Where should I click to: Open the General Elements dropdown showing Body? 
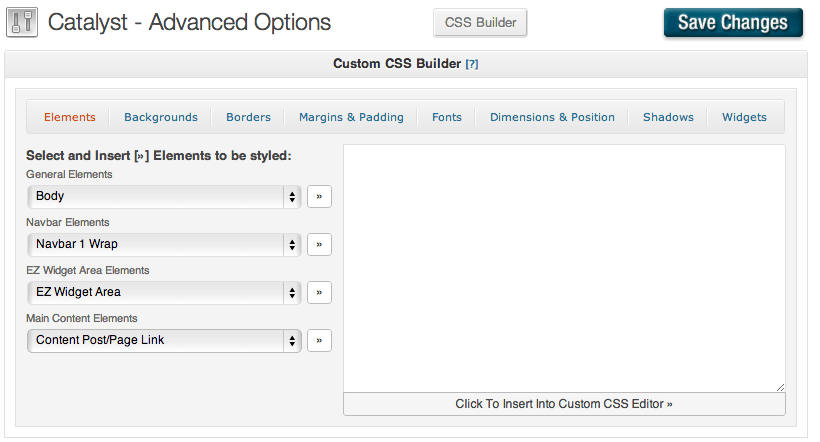coord(164,197)
